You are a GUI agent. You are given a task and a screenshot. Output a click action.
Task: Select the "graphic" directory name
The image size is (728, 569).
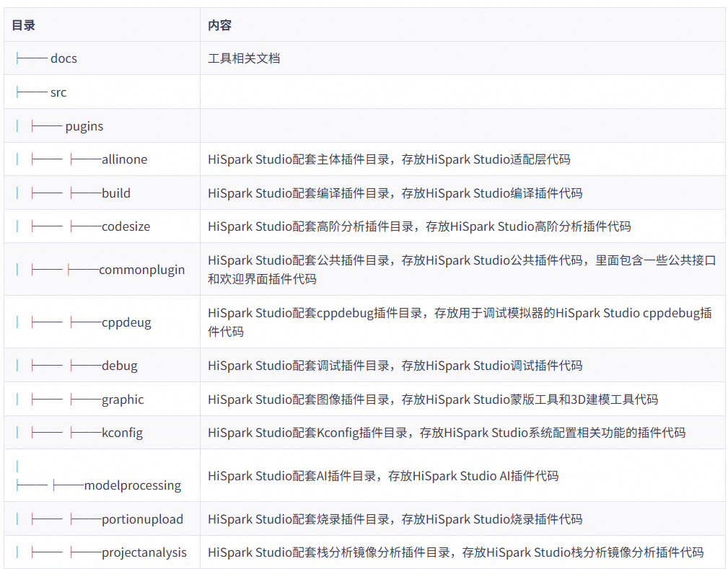click(123, 400)
